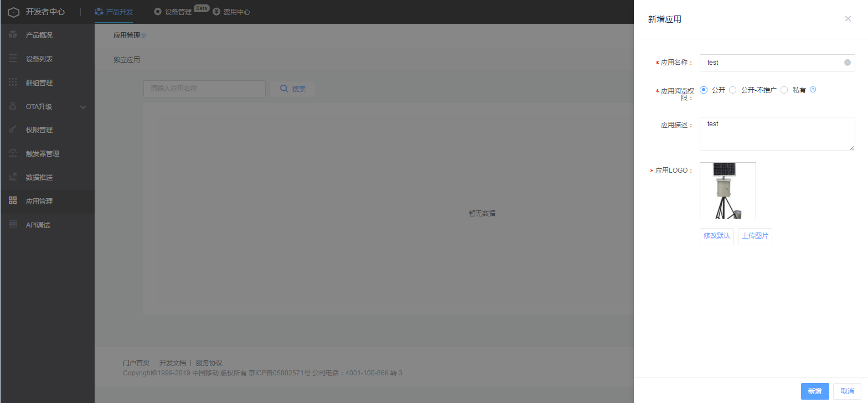Image resolution: width=868 pixels, height=403 pixels.
Task: Expand the OTA升级 submenu chevron
Action: [83, 107]
